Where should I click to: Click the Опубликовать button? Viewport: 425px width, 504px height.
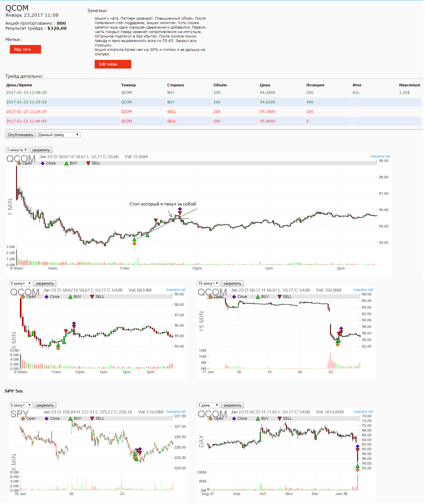point(21,135)
